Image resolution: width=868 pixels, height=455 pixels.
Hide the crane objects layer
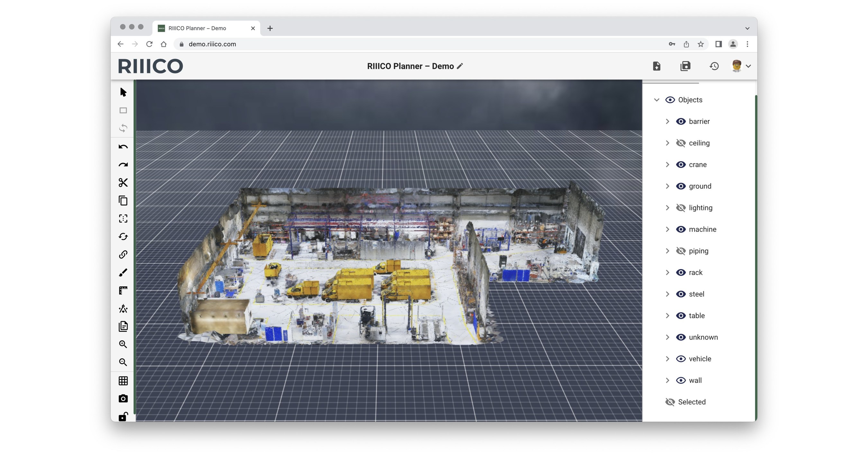click(x=681, y=165)
